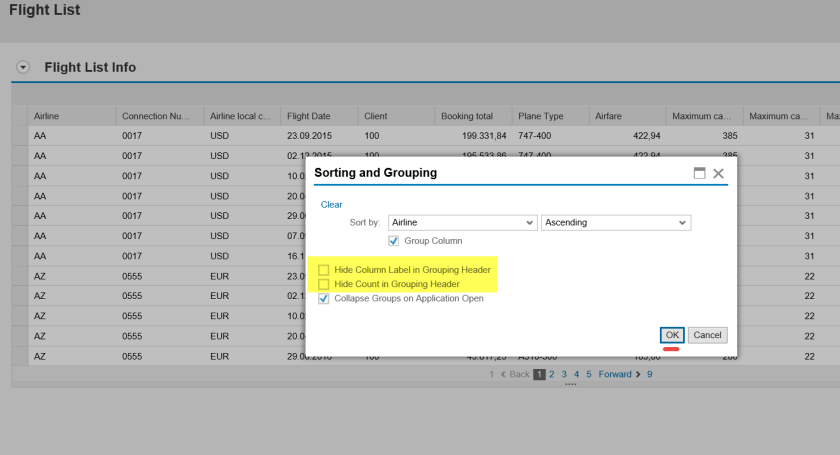Enable Hide Column Label in Grouping Header
Viewport: 840px width, 455px height.
tap(324, 270)
